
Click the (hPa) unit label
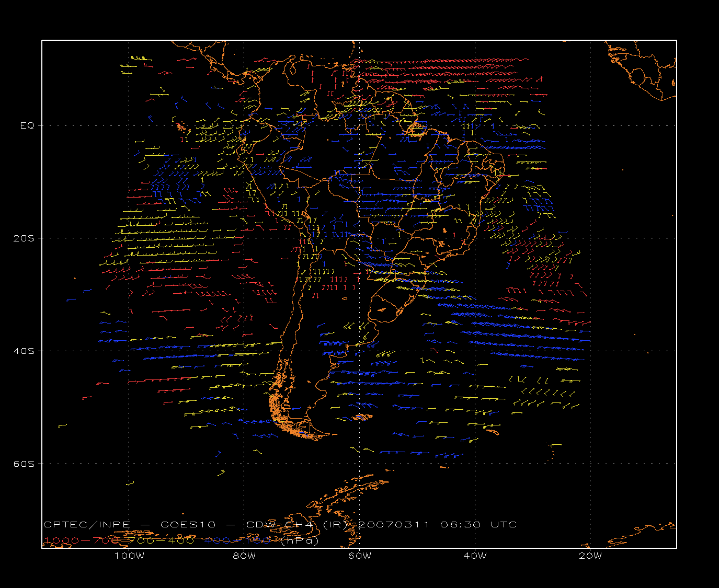(x=300, y=541)
